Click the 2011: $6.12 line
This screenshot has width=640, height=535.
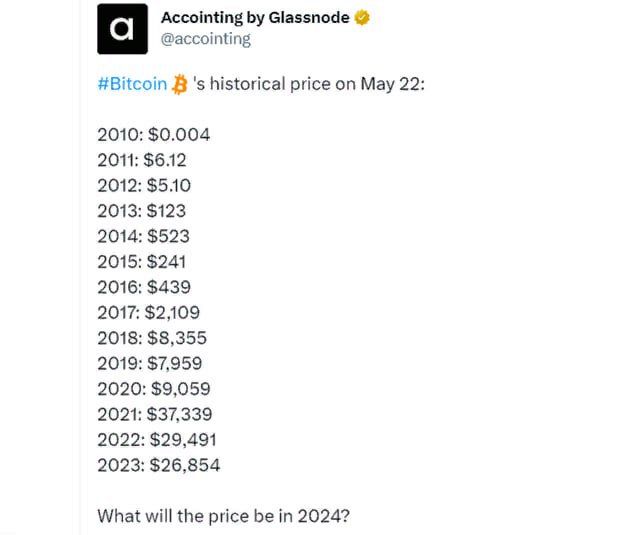(x=142, y=160)
